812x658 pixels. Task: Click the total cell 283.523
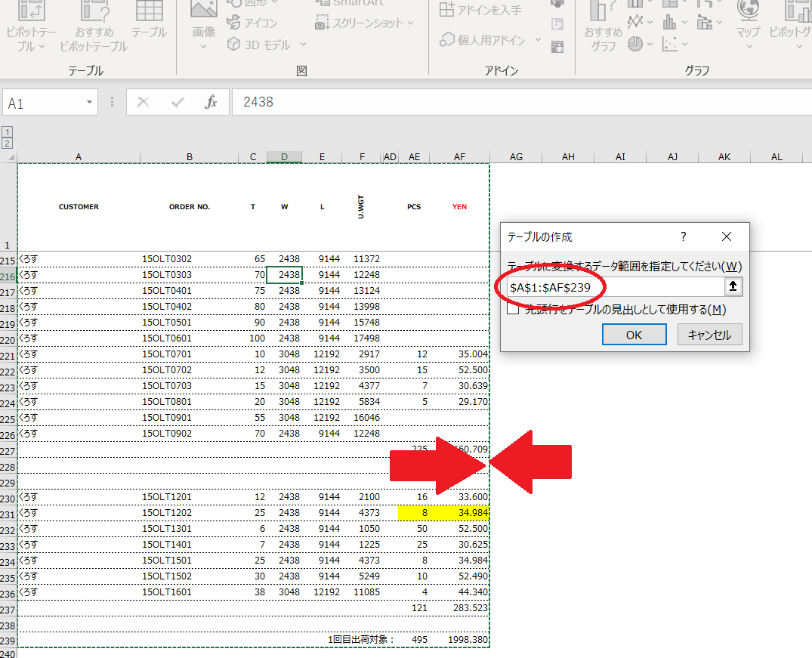click(x=459, y=607)
